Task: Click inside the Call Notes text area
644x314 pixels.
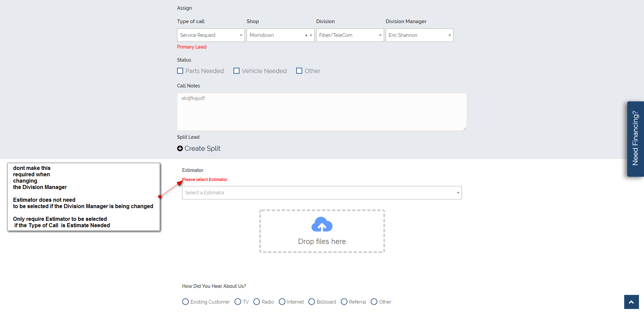Action: click(x=322, y=112)
